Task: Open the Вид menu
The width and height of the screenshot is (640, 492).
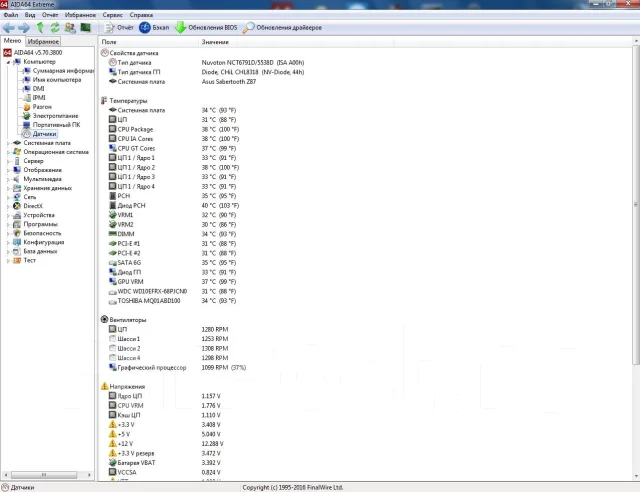Action: (x=30, y=15)
